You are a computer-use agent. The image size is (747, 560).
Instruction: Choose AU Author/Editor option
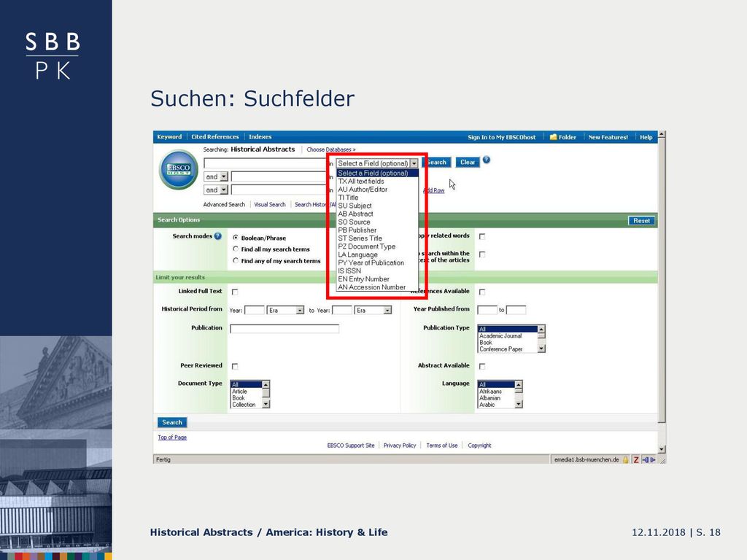coord(377,190)
